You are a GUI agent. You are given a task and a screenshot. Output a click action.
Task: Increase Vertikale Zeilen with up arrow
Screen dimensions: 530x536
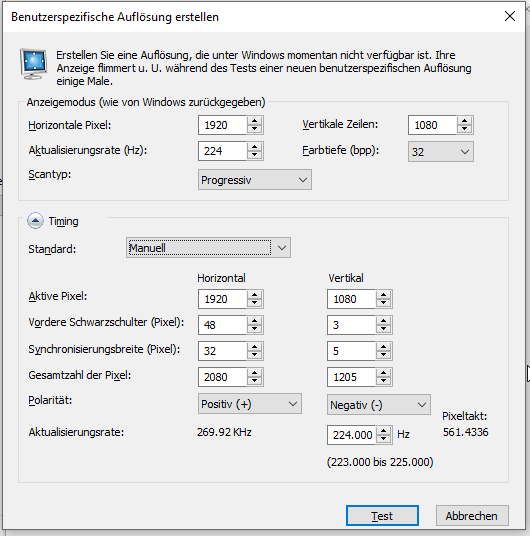point(464,120)
